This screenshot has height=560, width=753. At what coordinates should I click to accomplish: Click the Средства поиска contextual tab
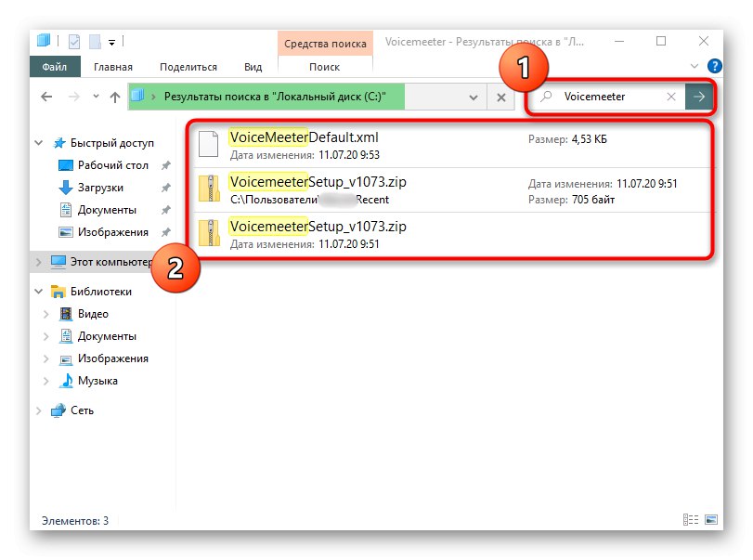325,44
